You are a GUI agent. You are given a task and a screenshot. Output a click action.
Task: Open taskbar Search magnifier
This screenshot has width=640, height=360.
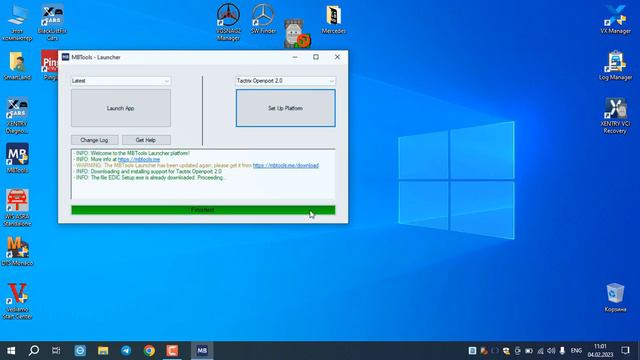pos(34,350)
